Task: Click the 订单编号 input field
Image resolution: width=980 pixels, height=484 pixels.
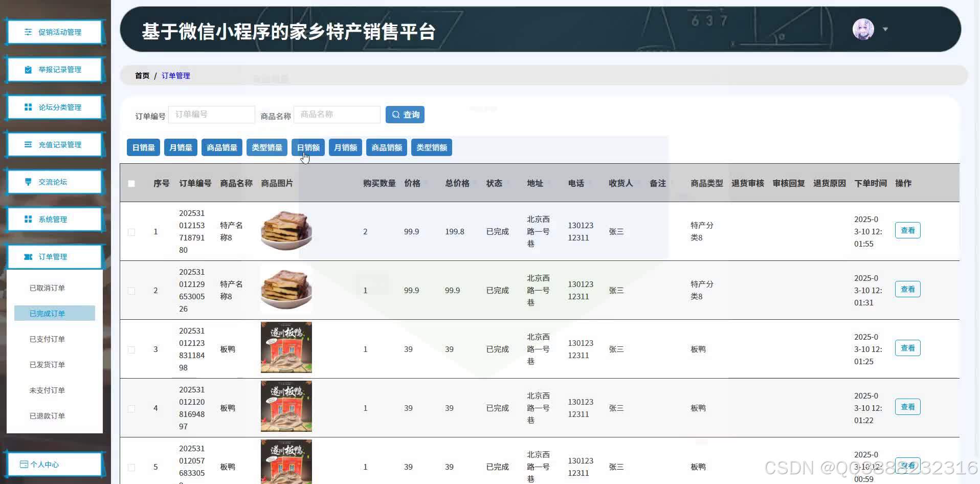Action: [x=211, y=114]
